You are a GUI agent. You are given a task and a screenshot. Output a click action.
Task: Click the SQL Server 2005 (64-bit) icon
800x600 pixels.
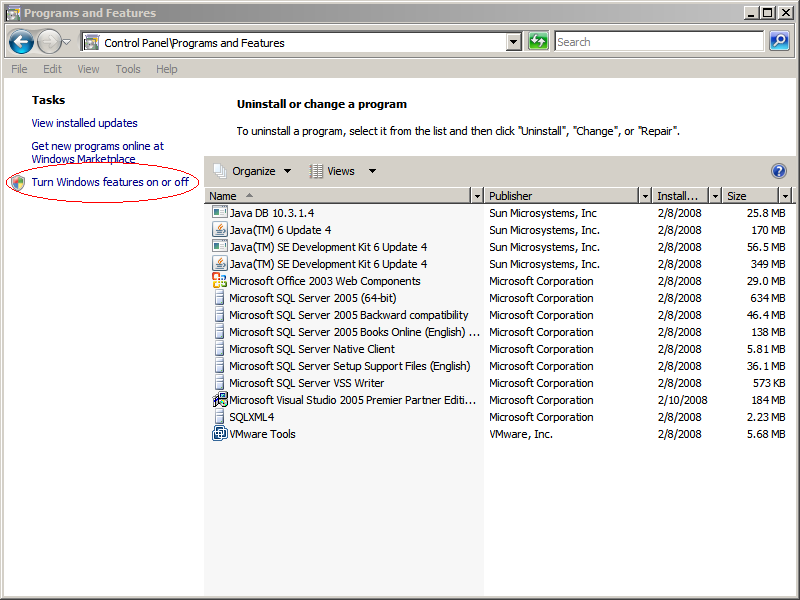219,297
